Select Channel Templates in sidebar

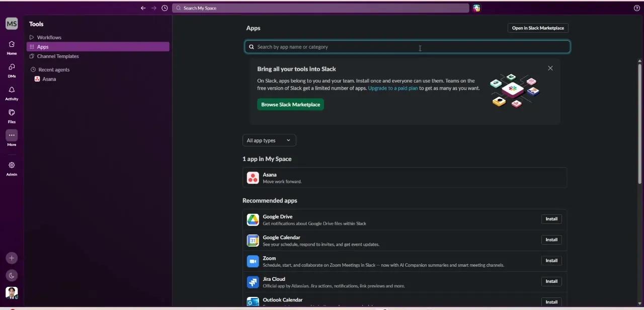98,56
